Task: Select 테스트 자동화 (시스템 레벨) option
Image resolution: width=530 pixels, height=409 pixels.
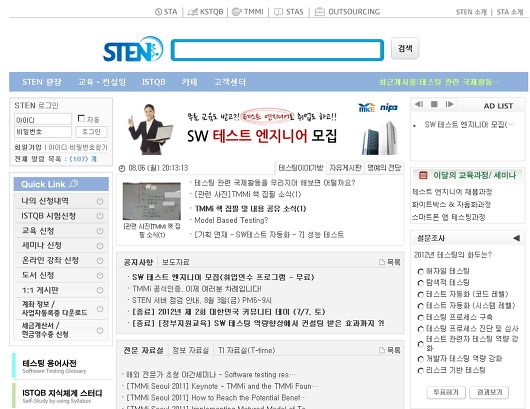Action: [x=420, y=306]
